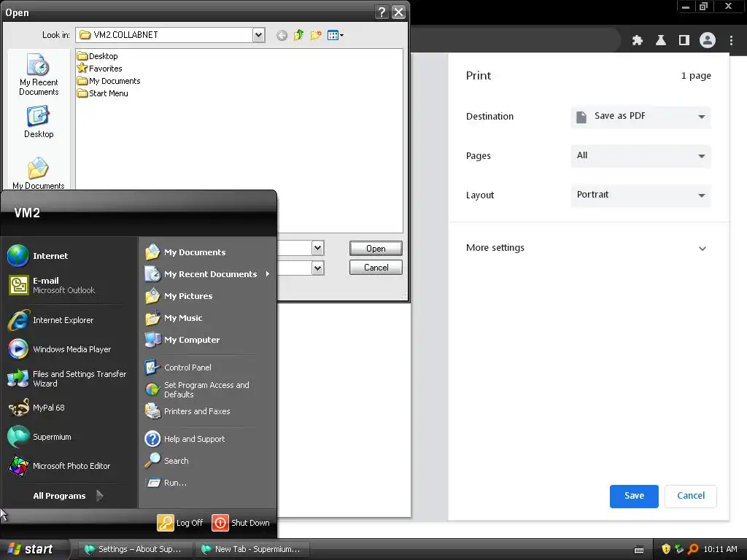Expand the files of type dropdown arrow
The image size is (747, 560).
coord(318,268)
